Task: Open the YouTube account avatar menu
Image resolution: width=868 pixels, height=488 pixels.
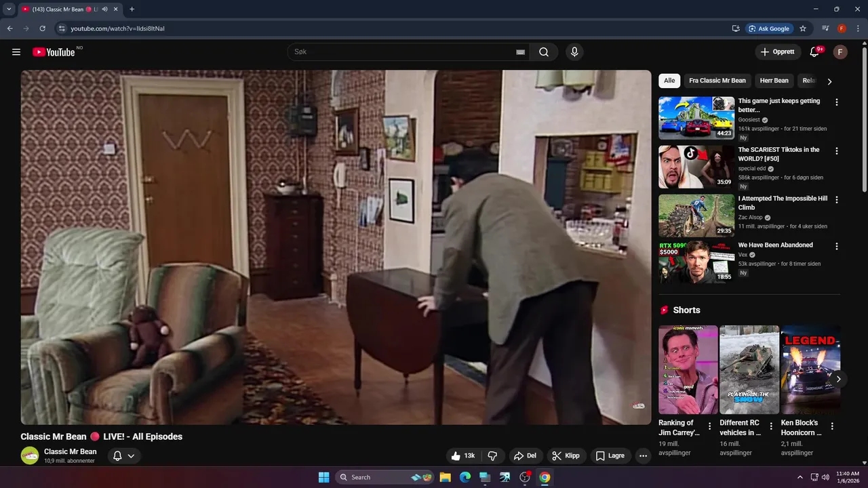Action: pyautogui.click(x=840, y=52)
